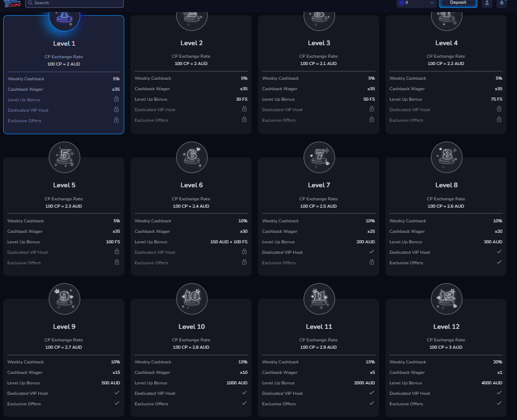Click the Level 12 badge icon
Screen dimensions: 517x420
(x=446, y=298)
